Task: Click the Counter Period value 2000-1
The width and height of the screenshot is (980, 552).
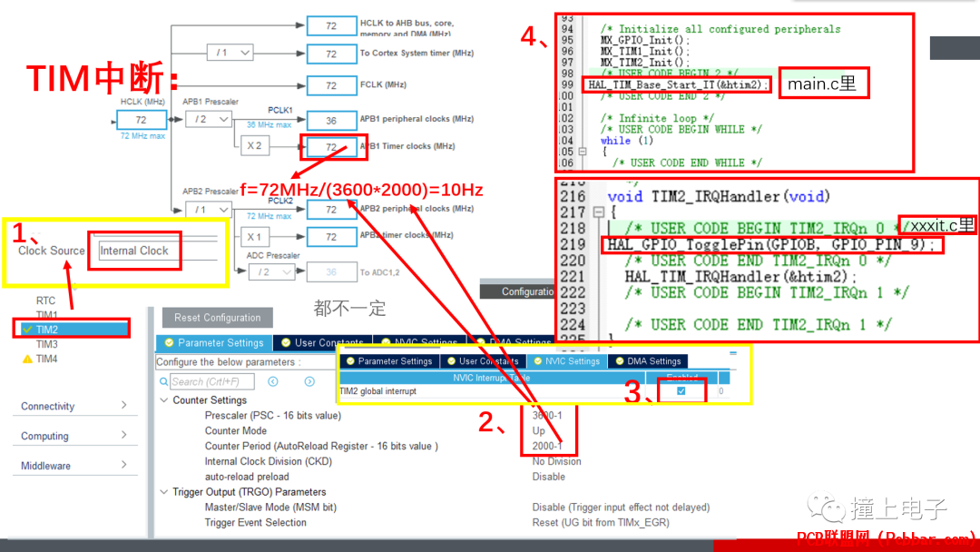Action: pyautogui.click(x=547, y=446)
